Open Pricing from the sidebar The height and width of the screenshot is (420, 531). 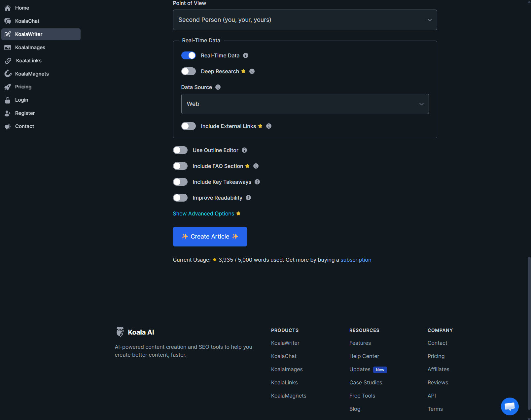point(41,87)
